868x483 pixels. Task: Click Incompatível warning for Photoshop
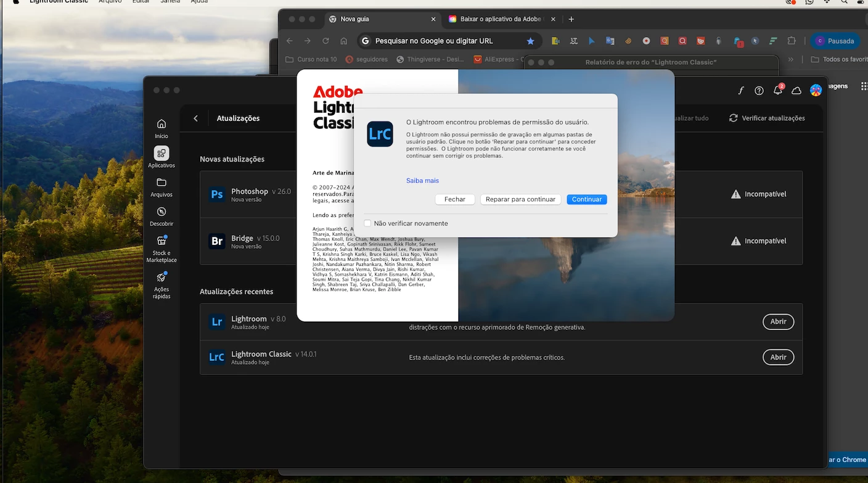coord(758,194)
